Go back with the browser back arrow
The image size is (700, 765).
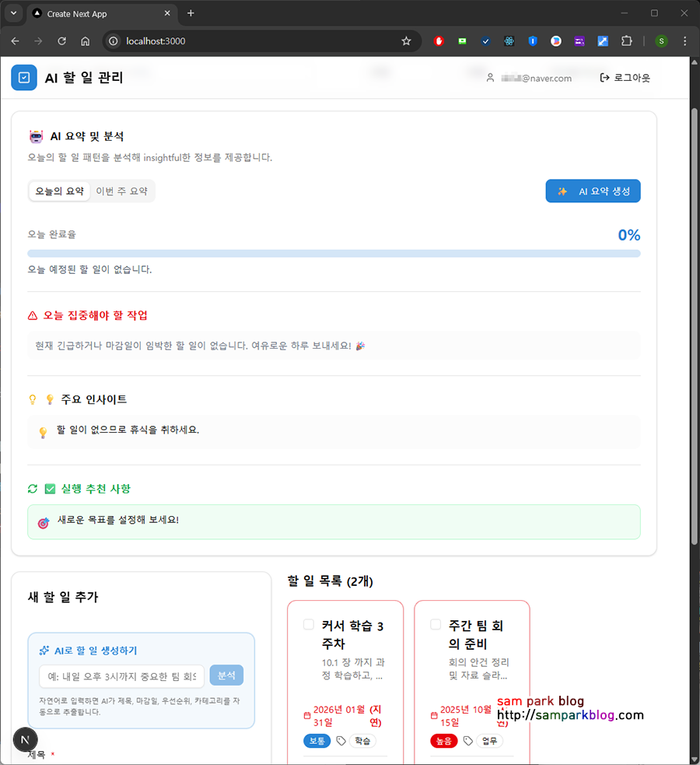(x=15, y=41)
